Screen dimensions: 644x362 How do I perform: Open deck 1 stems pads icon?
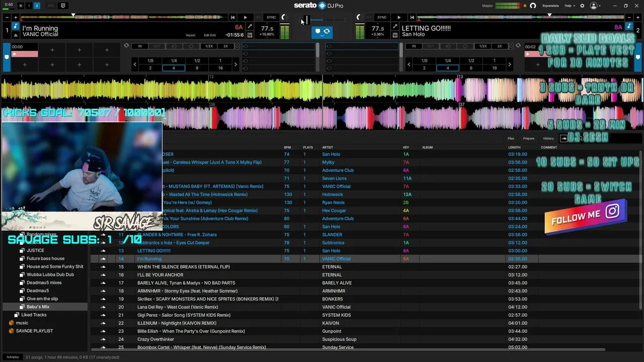[250, 35]
